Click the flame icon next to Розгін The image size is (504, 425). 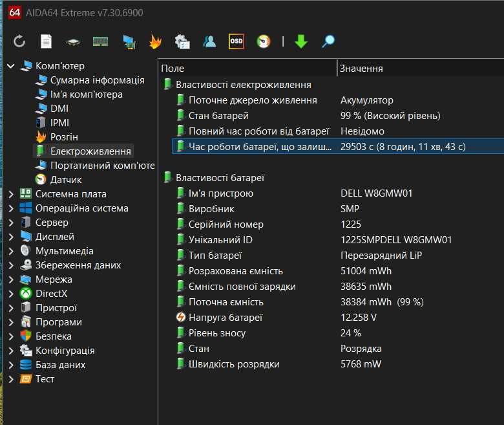[41, 136]
